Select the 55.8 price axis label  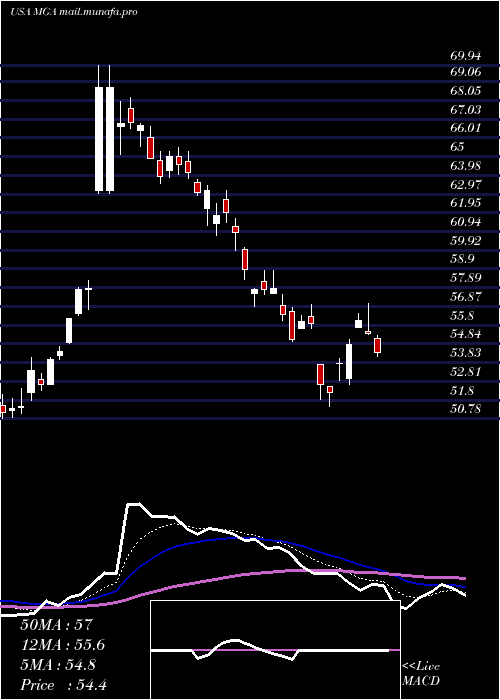point(462,316)
